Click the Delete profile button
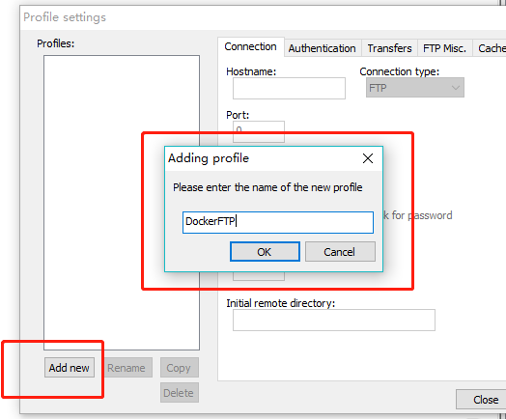This screenshot has height=420, width=506. (179, 393)
